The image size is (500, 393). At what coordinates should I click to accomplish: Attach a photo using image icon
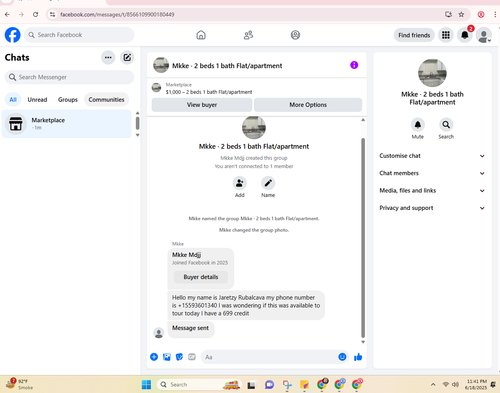click(167, 357)
